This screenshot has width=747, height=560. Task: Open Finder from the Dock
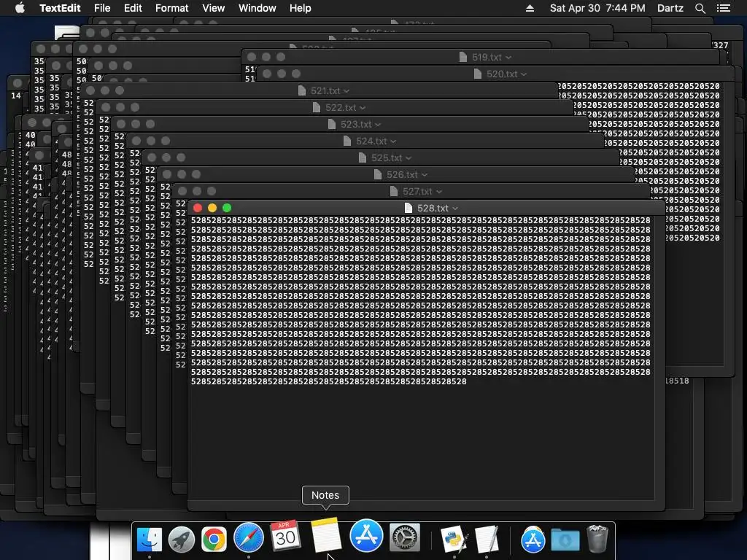[x=149, y=539]
